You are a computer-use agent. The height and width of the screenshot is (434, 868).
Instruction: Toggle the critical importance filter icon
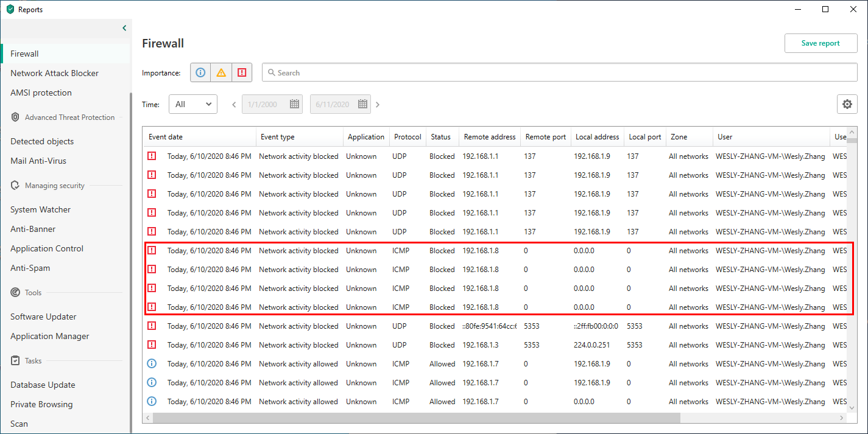point(242,72)
